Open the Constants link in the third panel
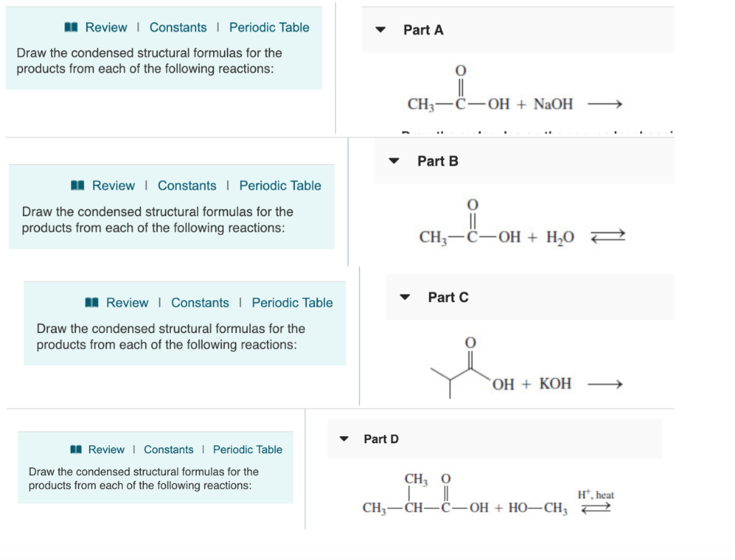The height and width of the screenshot is (560, 735). point(200,302)
